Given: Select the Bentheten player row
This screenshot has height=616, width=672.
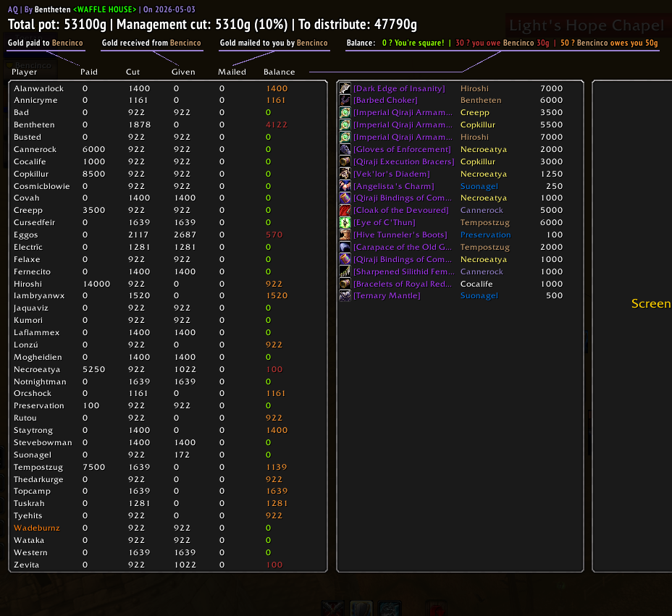Looking at the screenshot, I should pyautogui.click(x=168, y=125).
